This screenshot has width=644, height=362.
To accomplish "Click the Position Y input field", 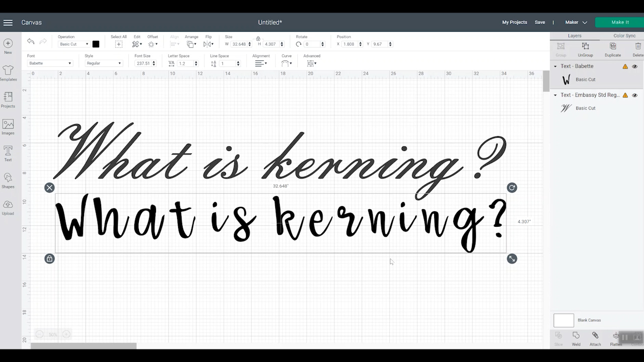I will (x=379, y=44).
